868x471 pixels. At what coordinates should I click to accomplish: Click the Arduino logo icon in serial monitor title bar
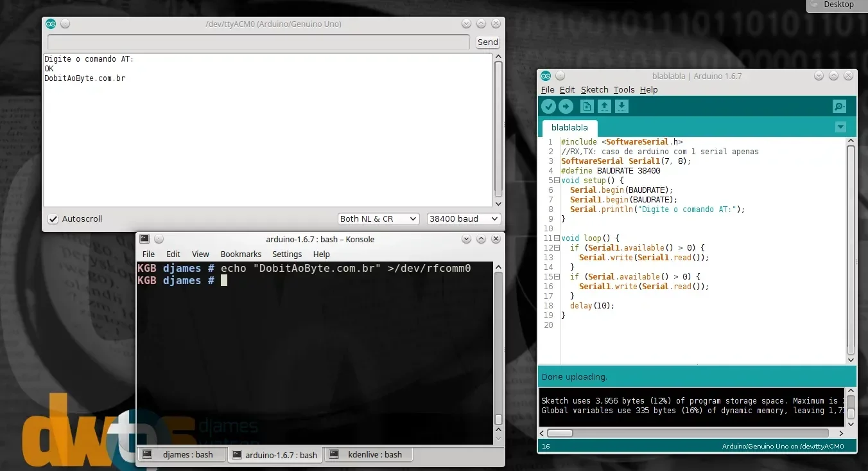coord(51,24)
